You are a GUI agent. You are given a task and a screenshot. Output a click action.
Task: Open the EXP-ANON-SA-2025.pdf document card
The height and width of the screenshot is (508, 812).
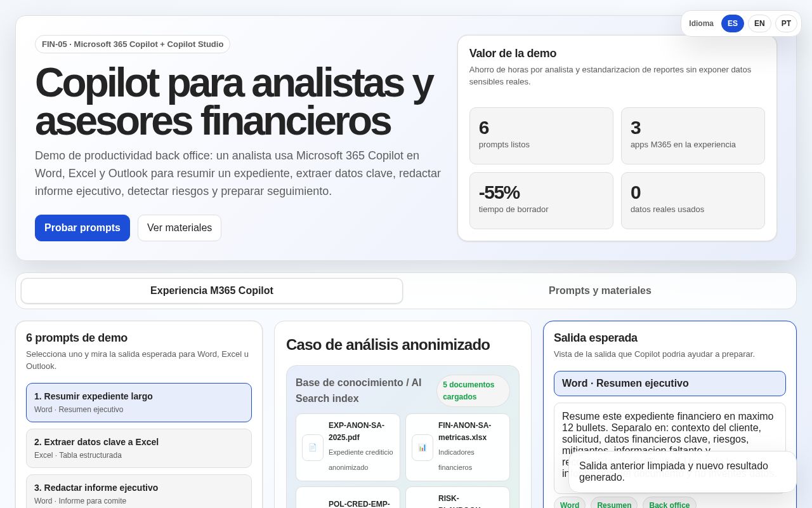coord(348,448)
